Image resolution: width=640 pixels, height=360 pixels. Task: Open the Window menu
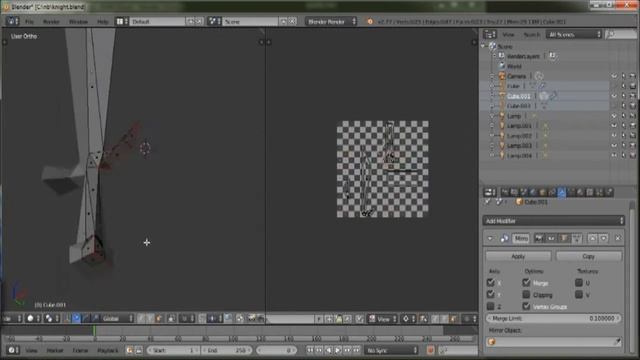point(78,22)
